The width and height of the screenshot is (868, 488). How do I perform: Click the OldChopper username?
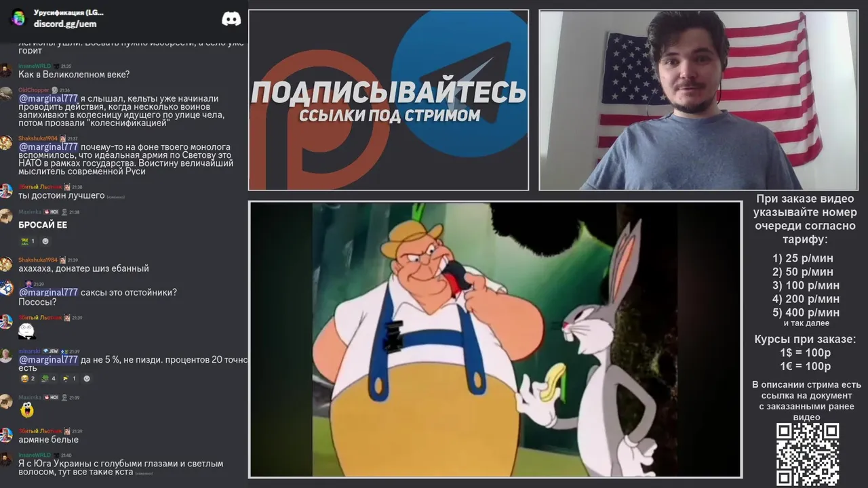(x=33, y=90)
